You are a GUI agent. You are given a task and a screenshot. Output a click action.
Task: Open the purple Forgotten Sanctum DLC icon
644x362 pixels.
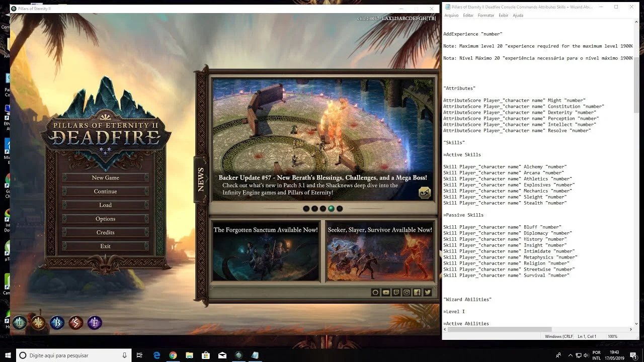pos(95,323)
